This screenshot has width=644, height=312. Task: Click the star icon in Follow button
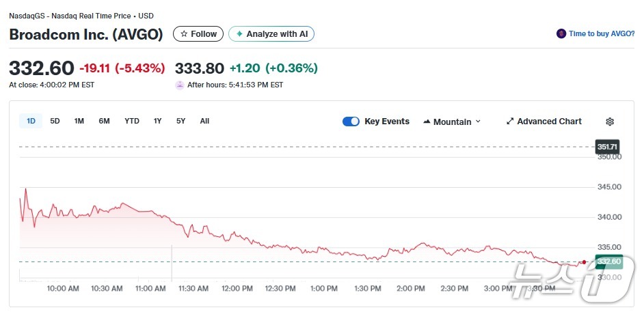184,34
